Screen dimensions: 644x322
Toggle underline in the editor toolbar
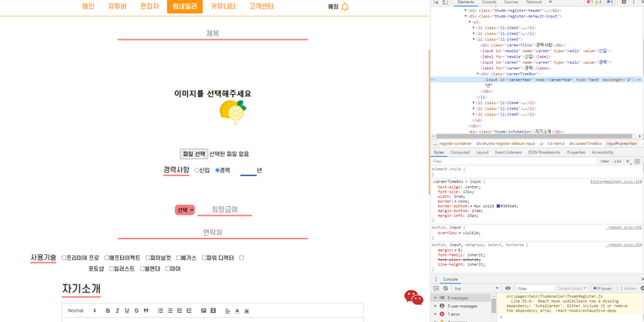127,311
